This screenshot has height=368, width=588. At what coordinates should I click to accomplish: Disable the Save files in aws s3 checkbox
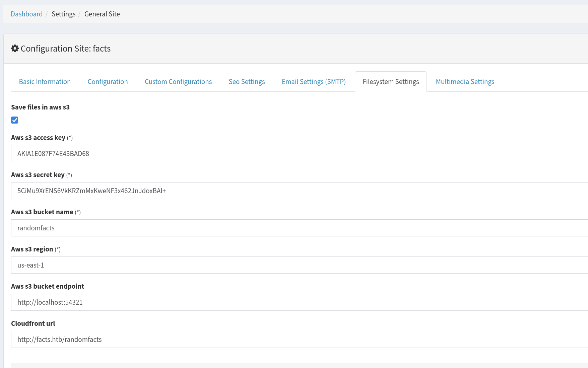pyautogui.click(x=14, y=120)
